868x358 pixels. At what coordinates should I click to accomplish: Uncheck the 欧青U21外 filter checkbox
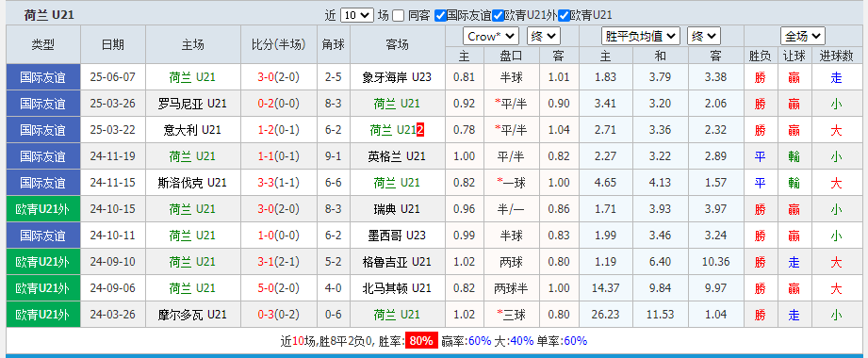tap(497, 15)
